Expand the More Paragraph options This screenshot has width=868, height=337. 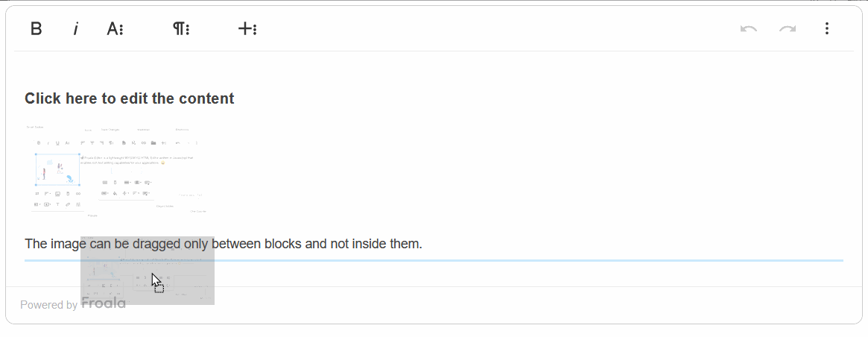click(181, 29)
